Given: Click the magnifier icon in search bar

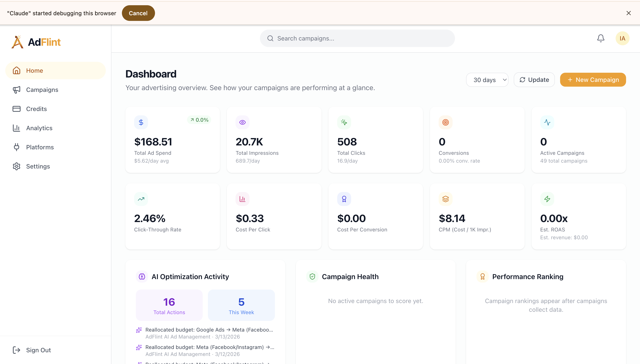Looking at the screenshot, I should (x=270, y=38).
